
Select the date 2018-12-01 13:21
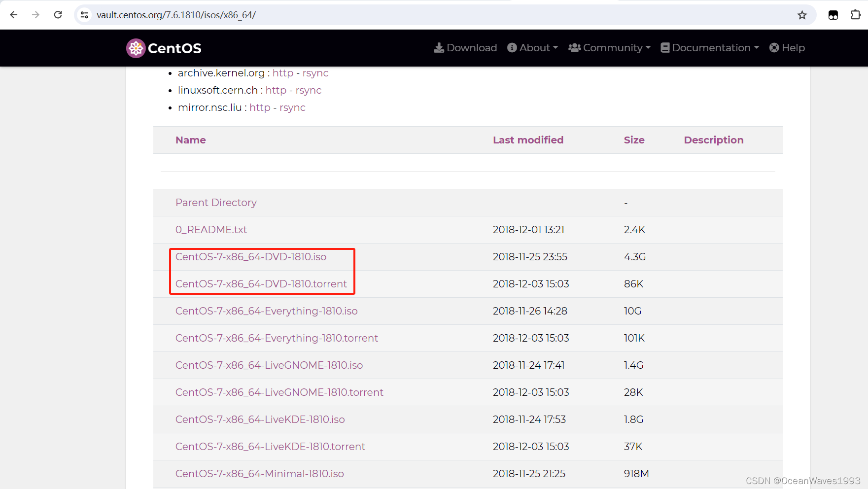(x=528, y=230)
